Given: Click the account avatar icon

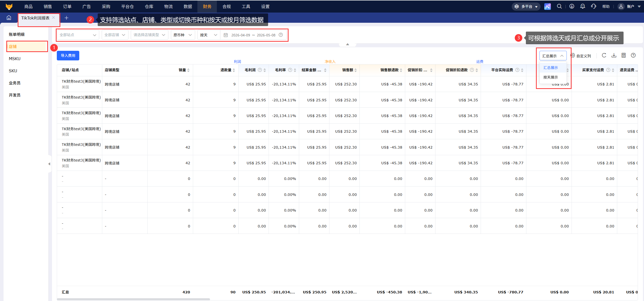Looking at the screenshot, I should click(621, 7).
